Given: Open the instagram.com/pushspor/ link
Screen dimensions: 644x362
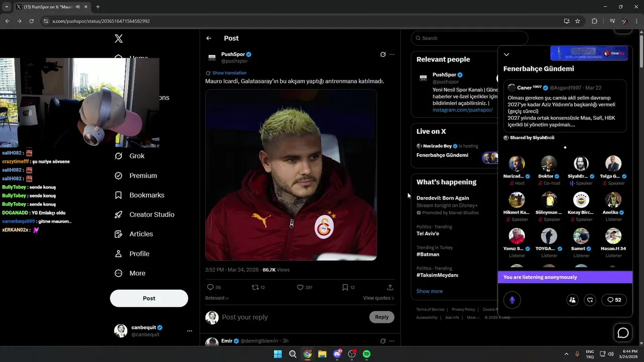Looking at the screenshot, I should 462,110.
